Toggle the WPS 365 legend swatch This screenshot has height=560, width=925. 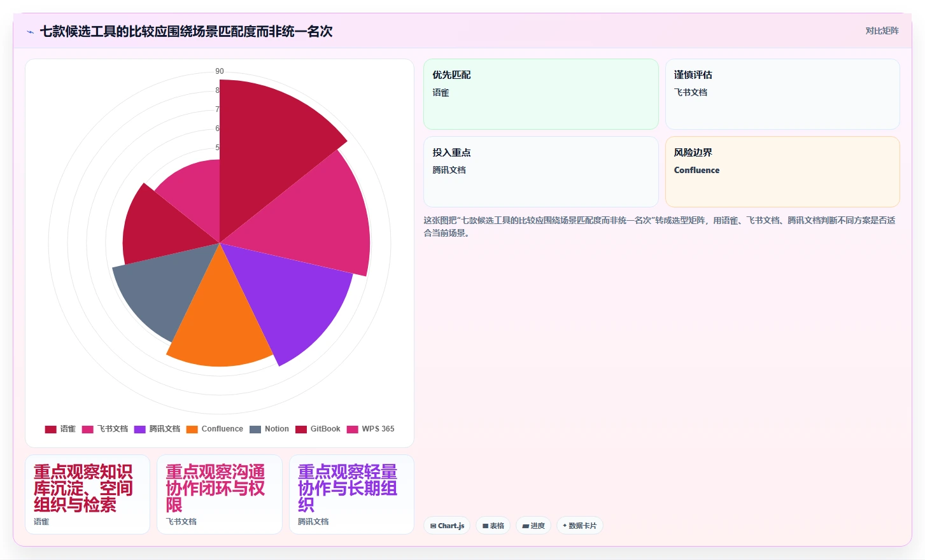353,429
